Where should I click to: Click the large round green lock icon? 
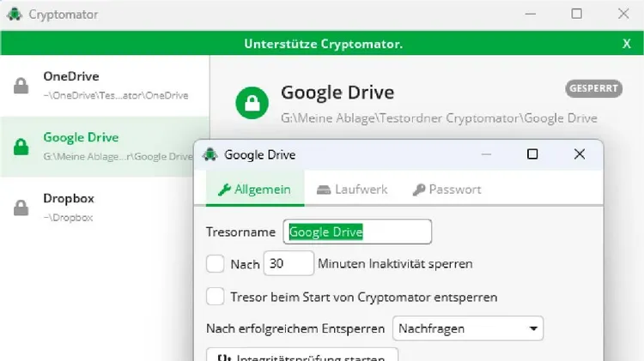click(252, 103)
